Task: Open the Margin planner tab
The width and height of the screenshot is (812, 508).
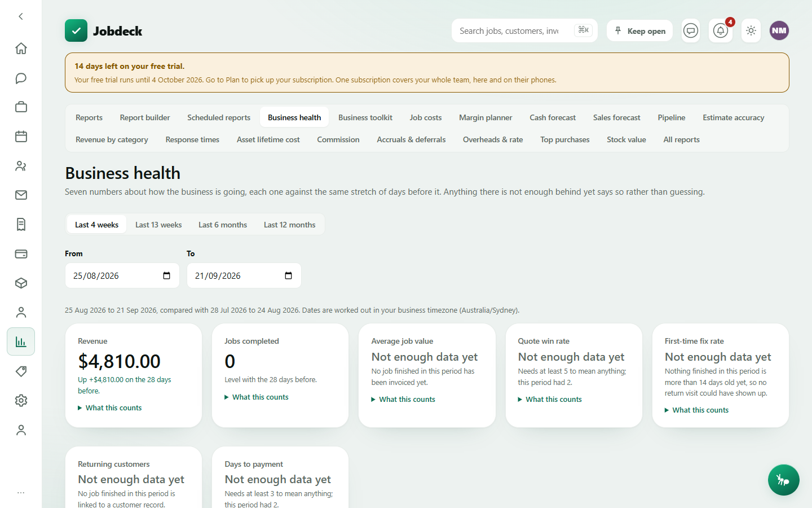Action: click(x=486, y=117)
